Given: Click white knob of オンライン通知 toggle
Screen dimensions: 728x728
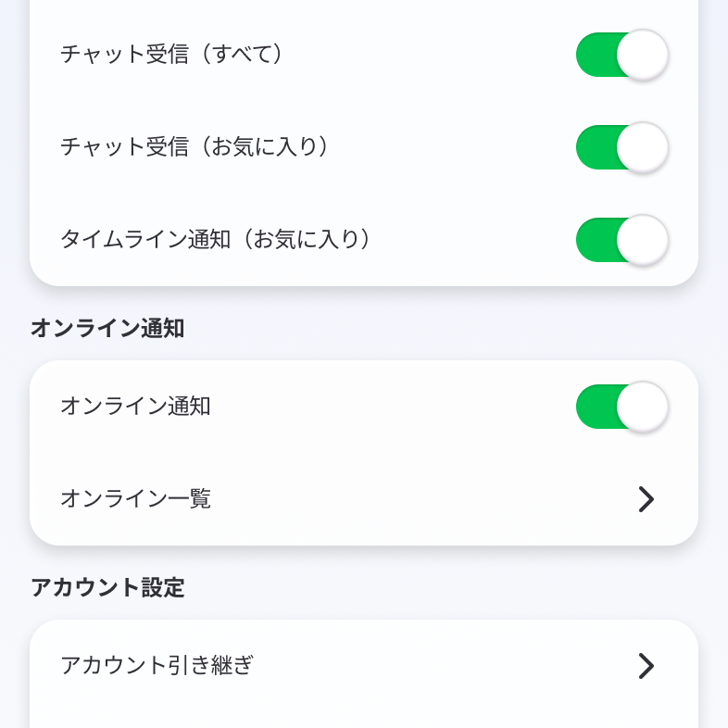Looking at the screenshot, I should pyautogui.click(x=643, y=407).
